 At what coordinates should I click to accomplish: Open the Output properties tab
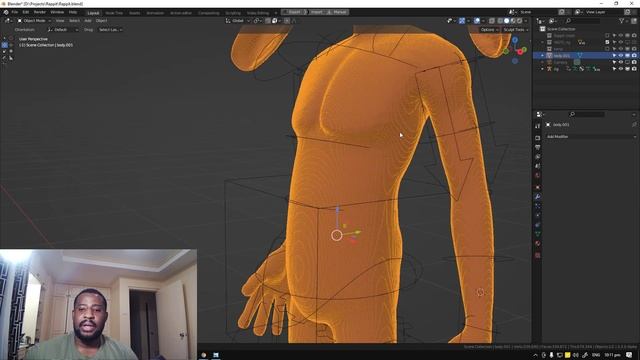[x=538, y=147]
